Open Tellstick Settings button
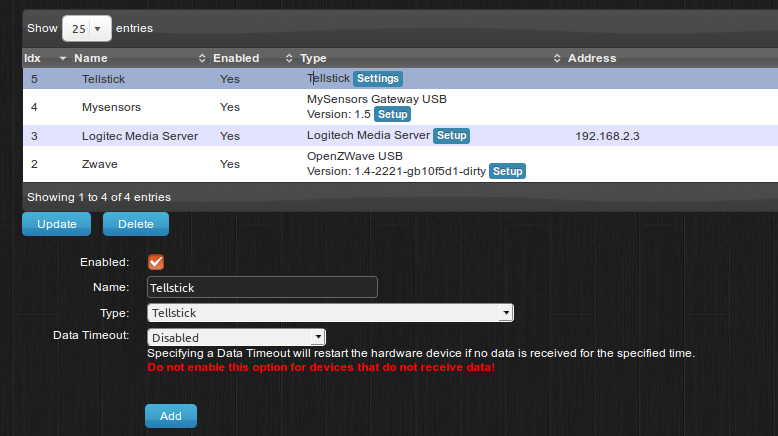 click(x=378, y=78)
